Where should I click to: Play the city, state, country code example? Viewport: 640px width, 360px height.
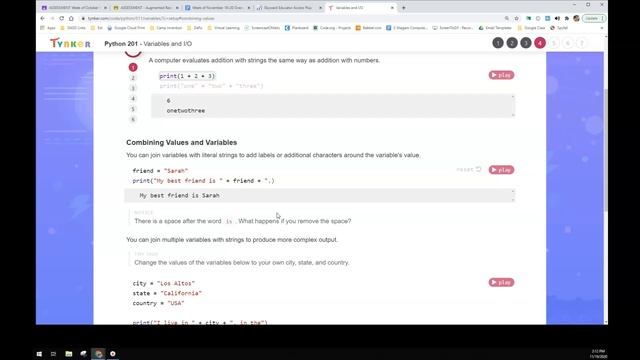[501, 282]
